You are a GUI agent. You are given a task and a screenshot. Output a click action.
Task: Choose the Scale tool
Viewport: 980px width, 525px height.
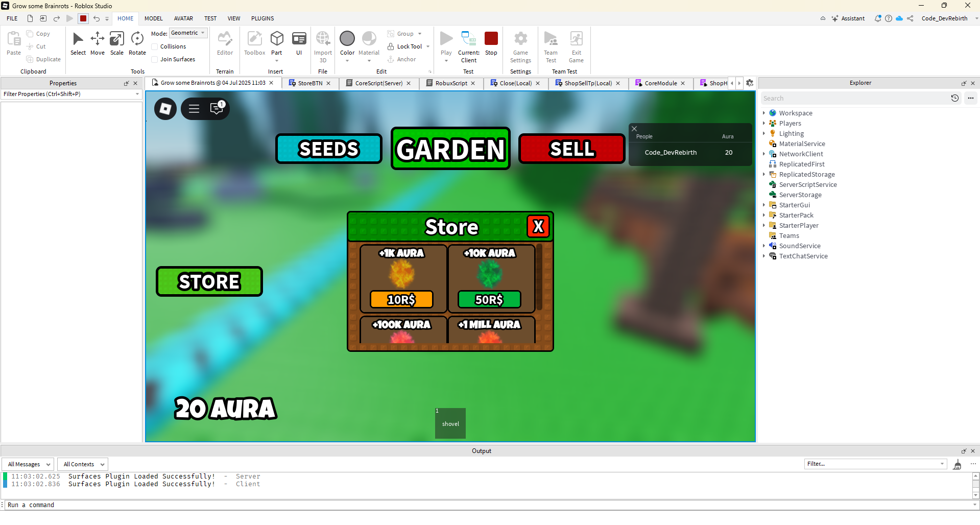click(x=116, y=43)
